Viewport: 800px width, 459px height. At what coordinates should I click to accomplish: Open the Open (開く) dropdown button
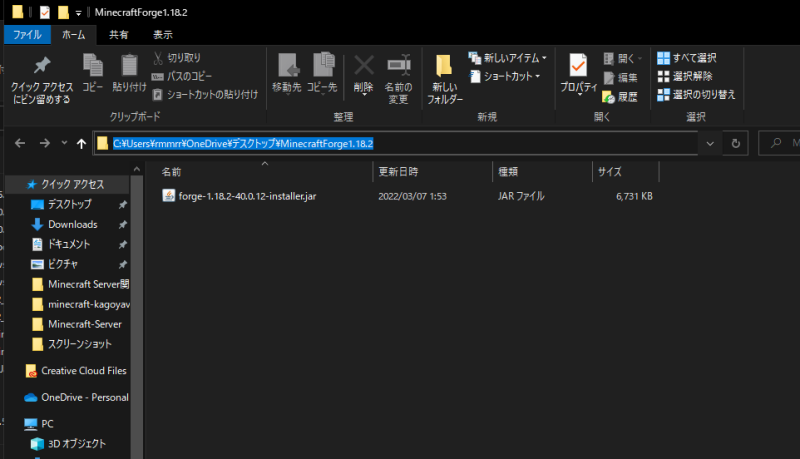(x=622, y=58)
